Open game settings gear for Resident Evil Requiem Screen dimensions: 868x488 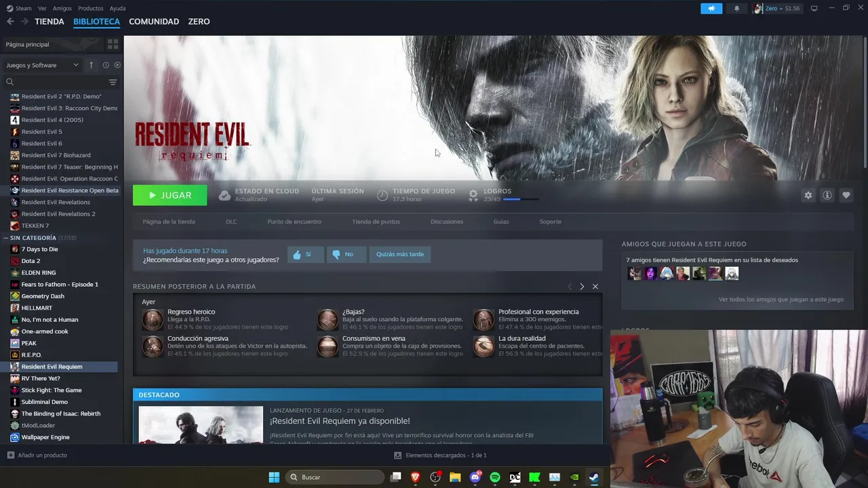(808, 195)
